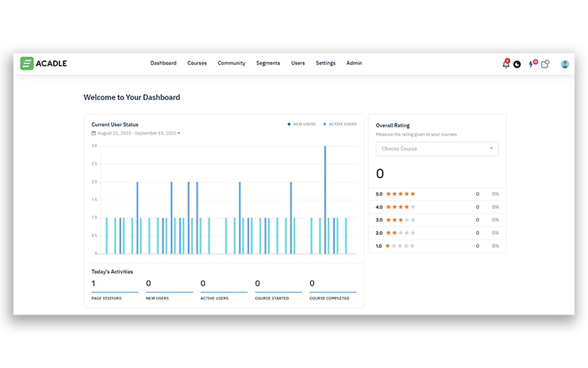Image resolution: width=588 pixels, height=368 pixels.
Task: Expand the date range dropdown arrow
Action: coord(179,133)
